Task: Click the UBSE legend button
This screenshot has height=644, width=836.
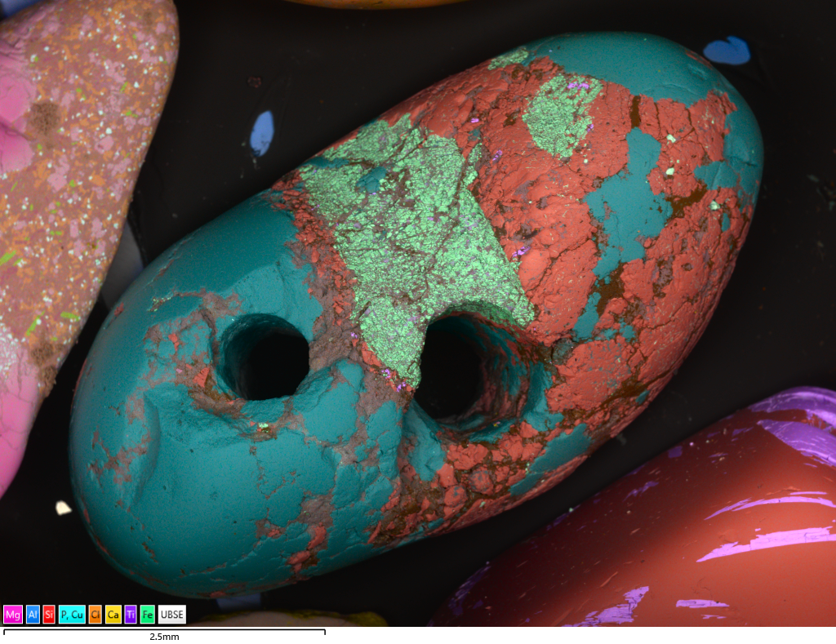Action: (172, 615)
